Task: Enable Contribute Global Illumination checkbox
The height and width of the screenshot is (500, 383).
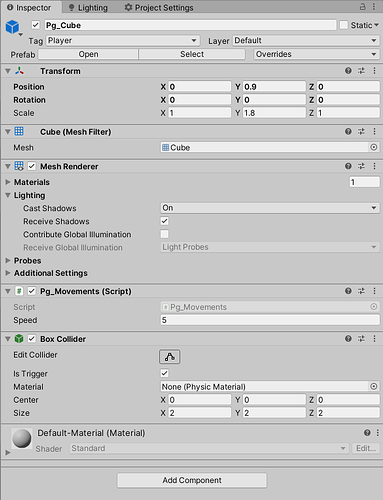Action: point(164,234)
